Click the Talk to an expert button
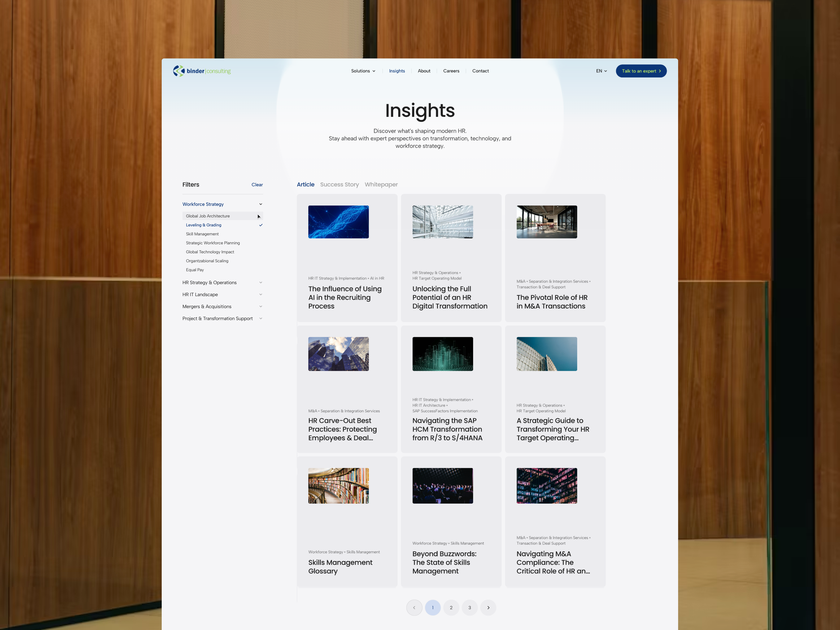 [x=641, y=71]
